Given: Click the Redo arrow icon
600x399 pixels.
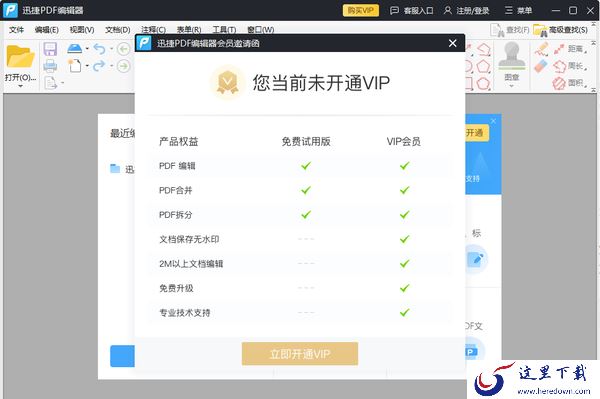Looking at the screenshot, I should (99, 66).
